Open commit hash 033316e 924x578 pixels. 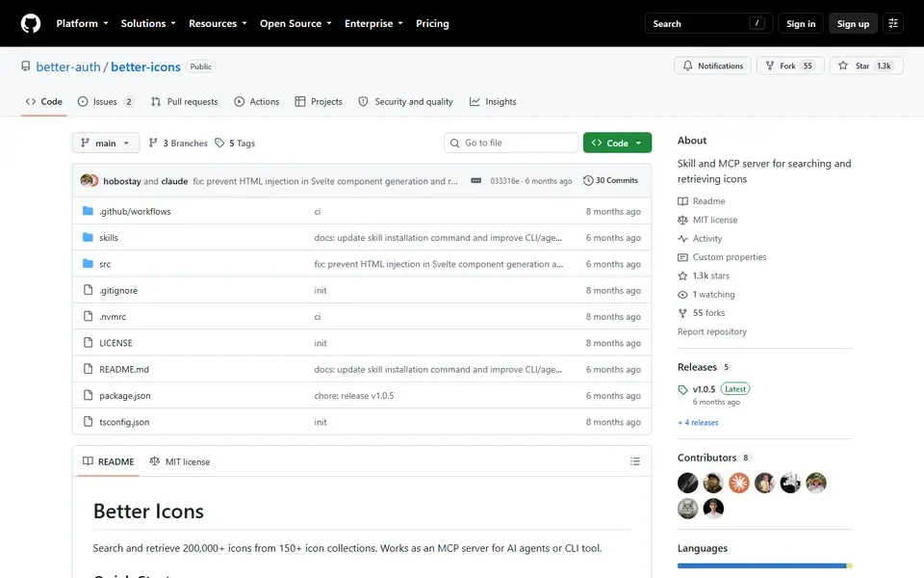pyautogui.click(x=504, y=181)
